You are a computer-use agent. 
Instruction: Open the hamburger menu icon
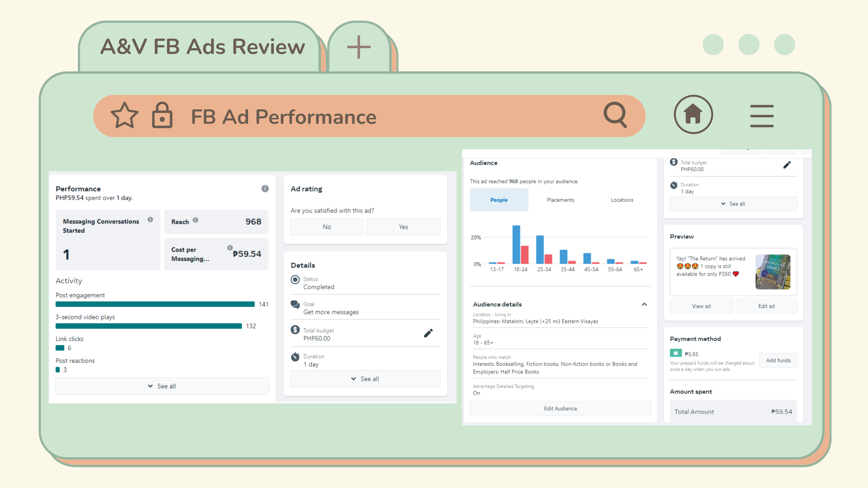tap(762, 116)
